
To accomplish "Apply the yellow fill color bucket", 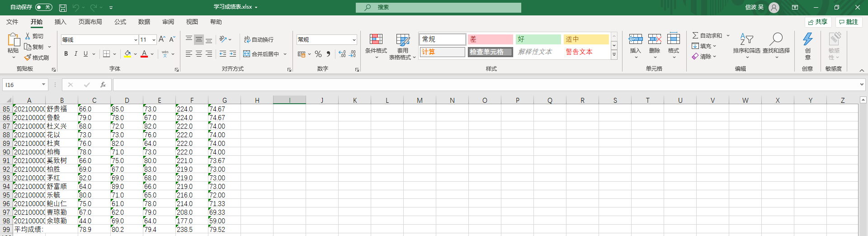I will [127, 54].
